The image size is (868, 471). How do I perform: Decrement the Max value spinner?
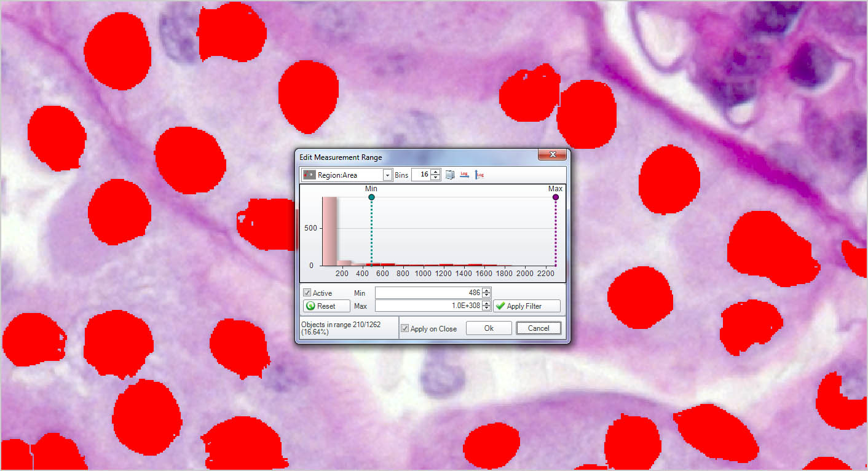pos(486,308)
